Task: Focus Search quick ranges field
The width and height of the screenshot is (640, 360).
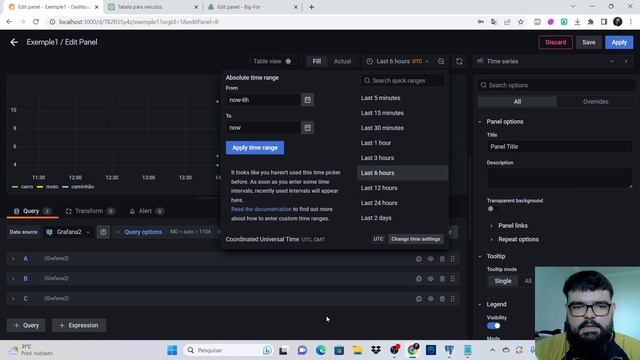Action: pos(402,80)
